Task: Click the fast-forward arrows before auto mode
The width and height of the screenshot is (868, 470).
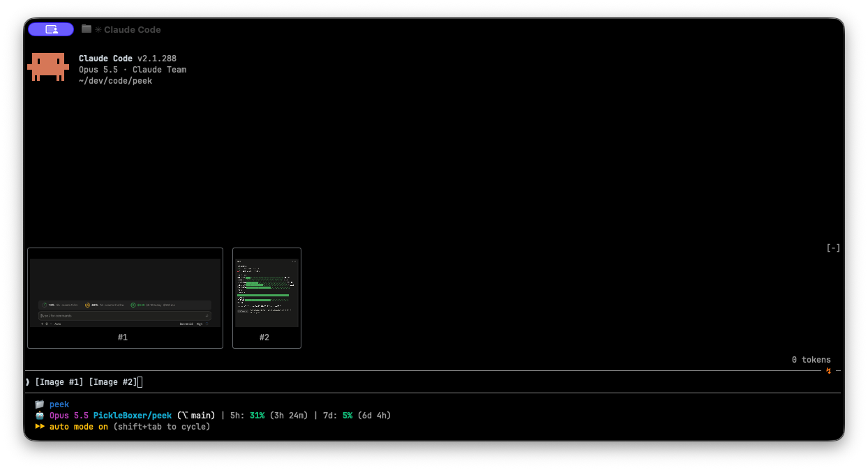Action: click(40, 427)
